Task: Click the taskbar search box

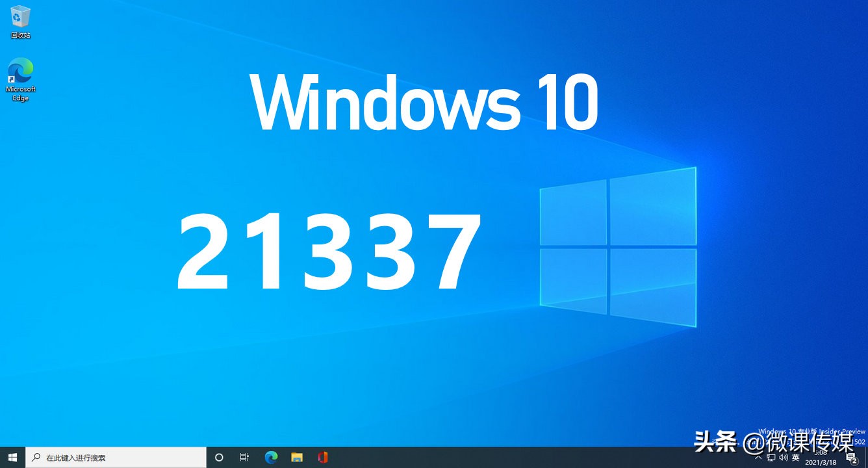Action: point(116,458)
